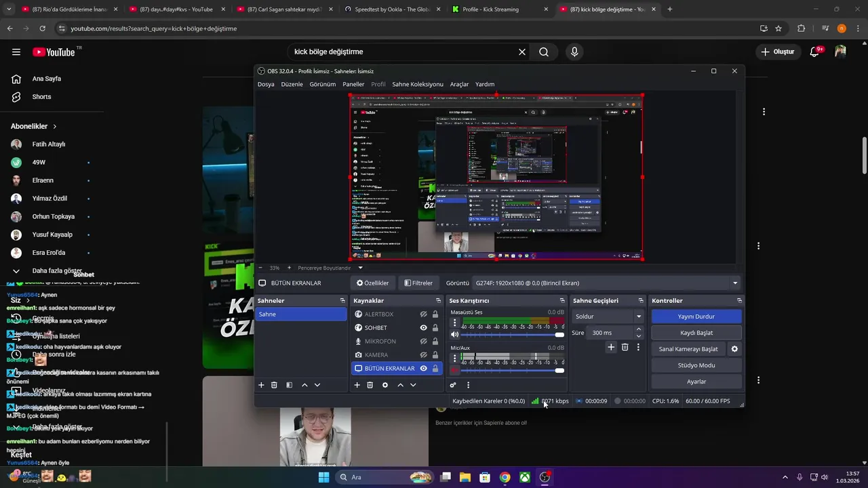The image size is (868, 488).
Task: Open the Paneller menu in OBS
Action: (353, 84)
